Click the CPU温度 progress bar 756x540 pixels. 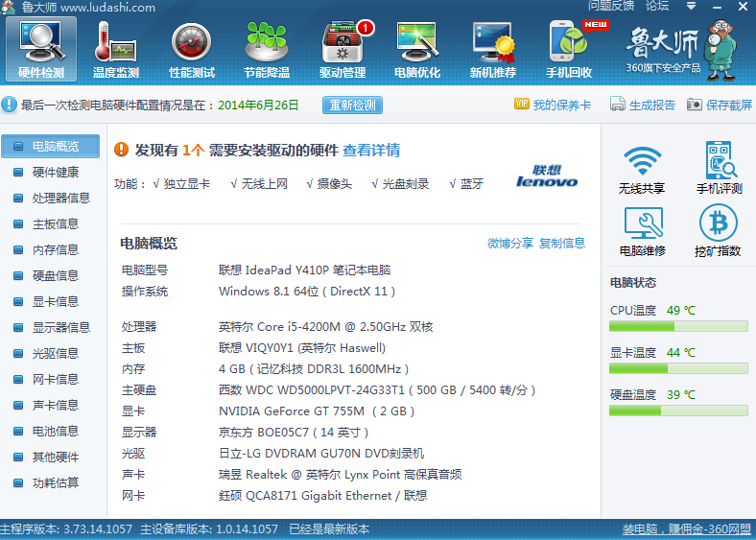click(678, 326)
